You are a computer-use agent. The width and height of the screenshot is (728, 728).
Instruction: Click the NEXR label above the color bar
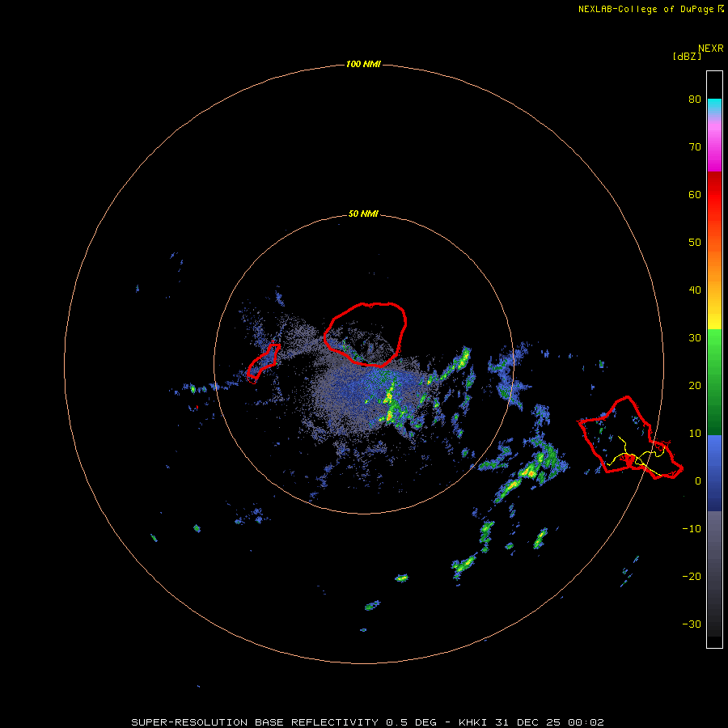[x=711, y=49]
